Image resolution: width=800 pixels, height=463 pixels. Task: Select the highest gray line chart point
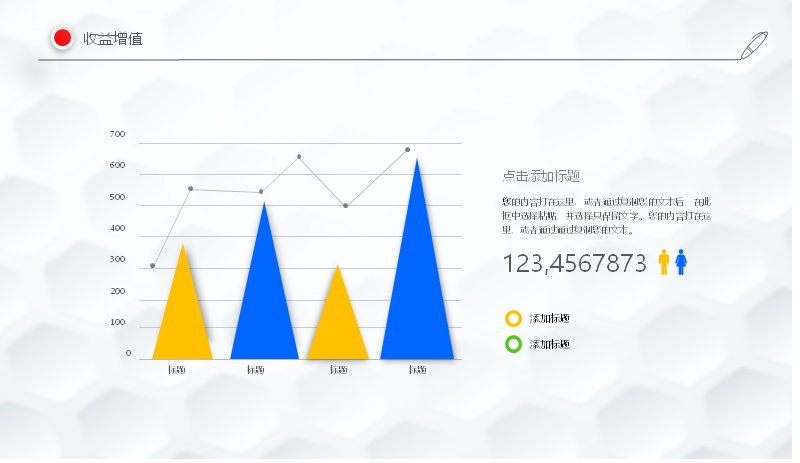tap(407, 150)
